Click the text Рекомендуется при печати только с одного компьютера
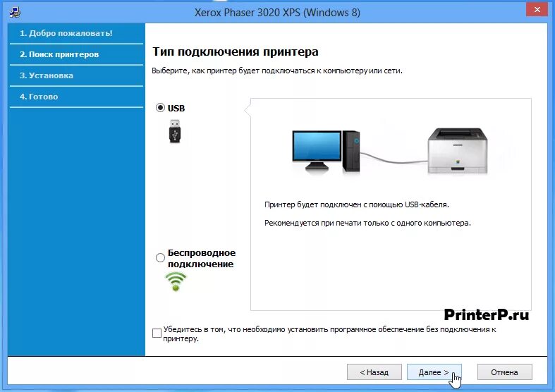The image size is (555, 392). pos(367,223)
